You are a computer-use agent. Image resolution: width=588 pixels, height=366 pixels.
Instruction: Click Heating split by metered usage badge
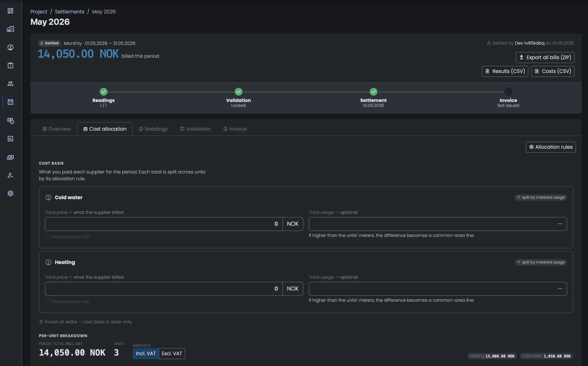tap(541, 262)
